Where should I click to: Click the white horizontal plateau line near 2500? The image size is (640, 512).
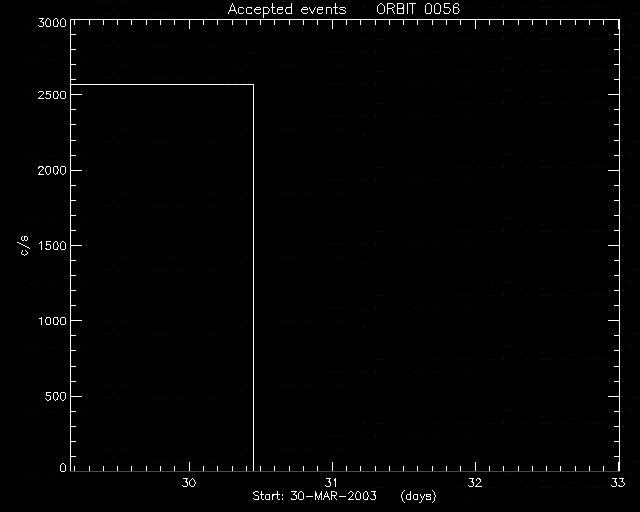[x=162, y=85]
